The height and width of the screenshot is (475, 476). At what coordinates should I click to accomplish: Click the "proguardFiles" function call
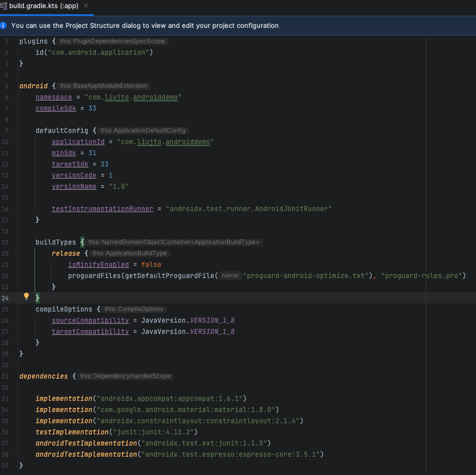pos(94,276)
